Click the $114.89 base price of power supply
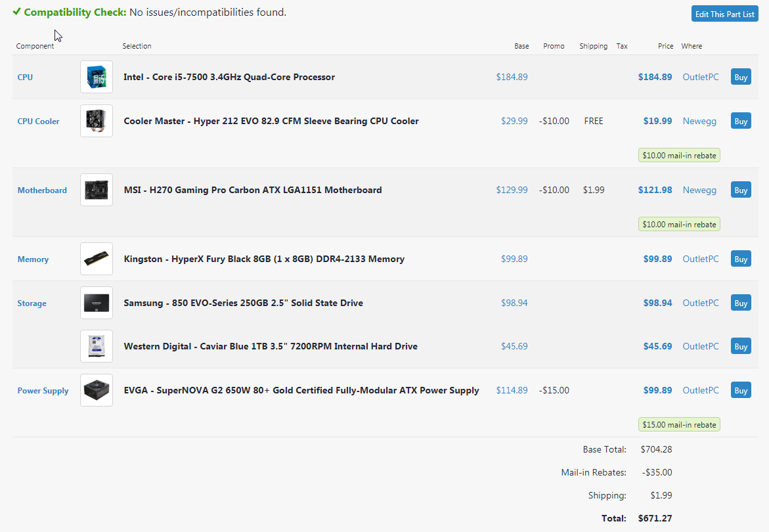This screenshot has width=769, height=532. click(x=512, y=390)
